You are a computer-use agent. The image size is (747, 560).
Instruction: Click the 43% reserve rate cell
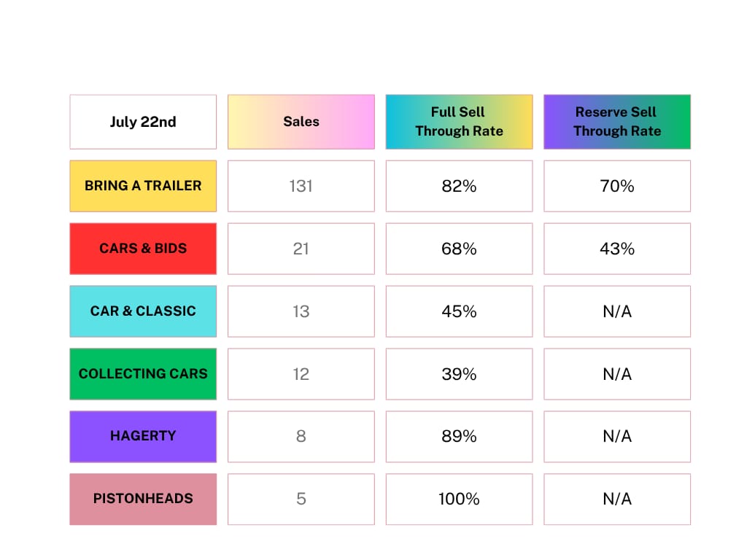[x=617, y=249]
